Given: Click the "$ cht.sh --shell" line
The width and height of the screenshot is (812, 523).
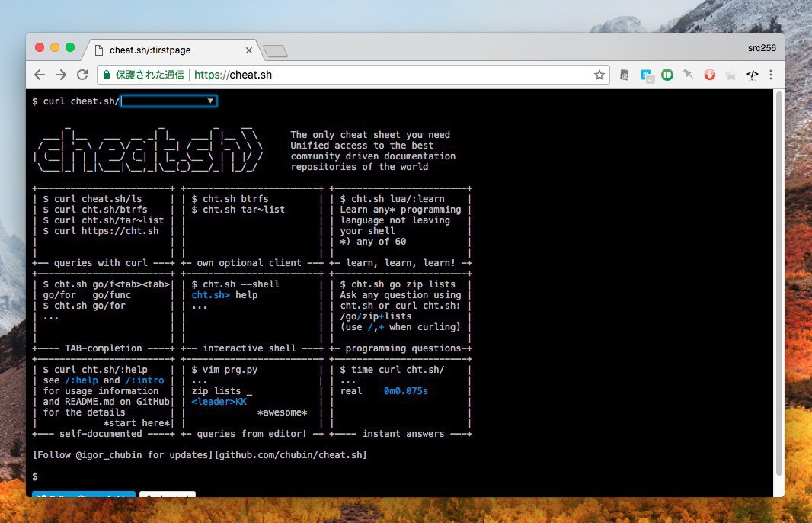Looking at the screenshot, I should pos(235,284).
